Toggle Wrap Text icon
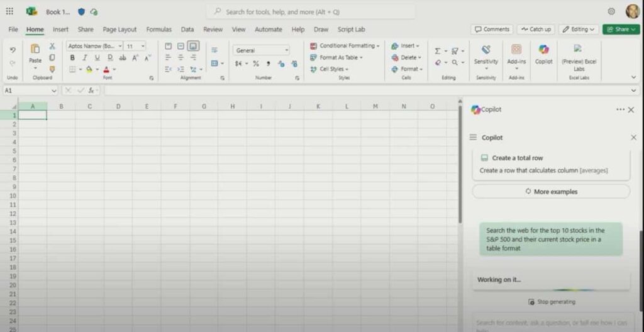This screenshot has height=332, width=644. point(214,50)
